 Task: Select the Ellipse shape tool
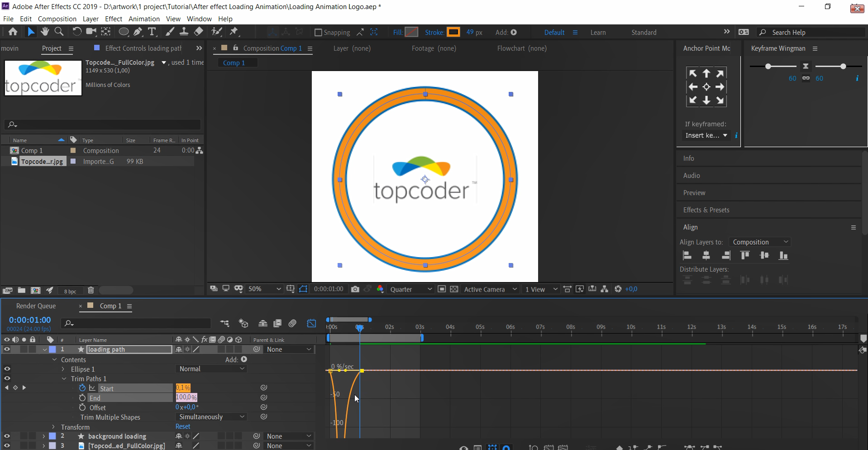pyautogui.click(x=124, y=32)
